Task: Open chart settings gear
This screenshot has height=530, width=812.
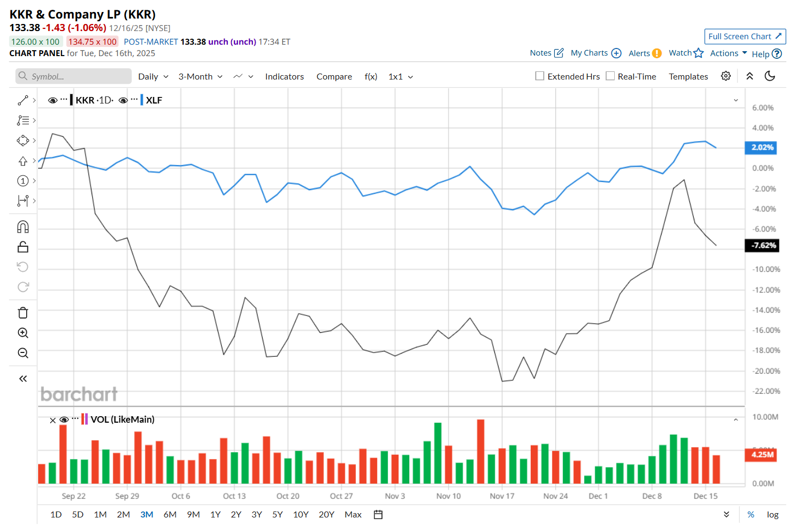Action: 726,76
